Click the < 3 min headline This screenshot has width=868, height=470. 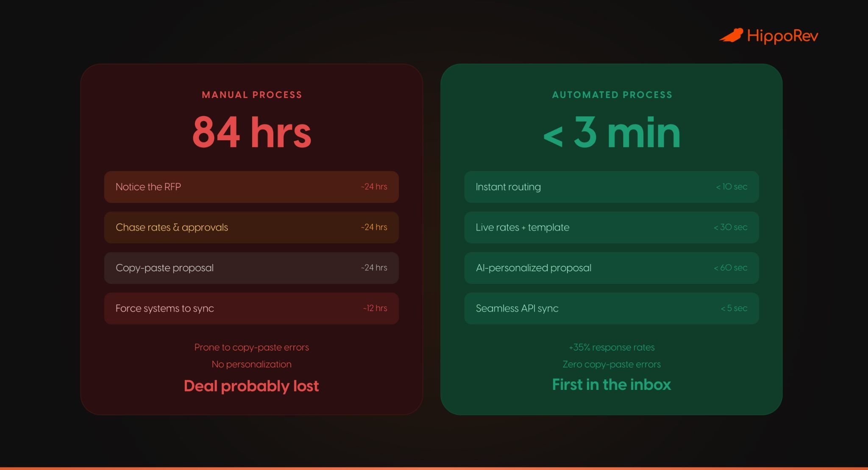coord(612,133)
